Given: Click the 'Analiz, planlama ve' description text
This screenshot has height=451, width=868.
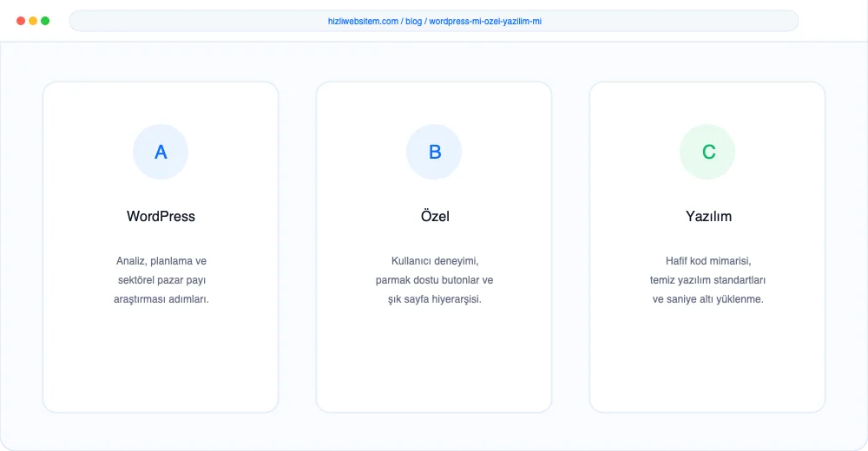Looking at the screenshot, I should point(161,261).
